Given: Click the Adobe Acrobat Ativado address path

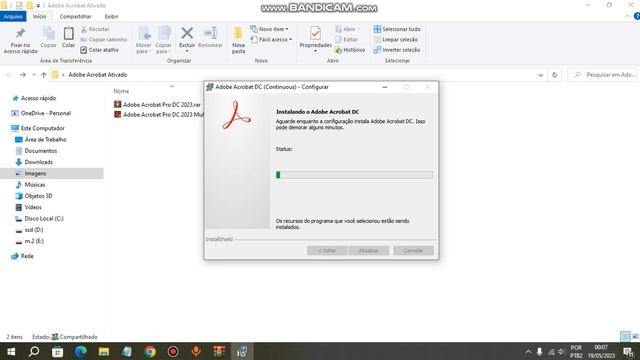Looking at the screenshot, I should [98, 75].
